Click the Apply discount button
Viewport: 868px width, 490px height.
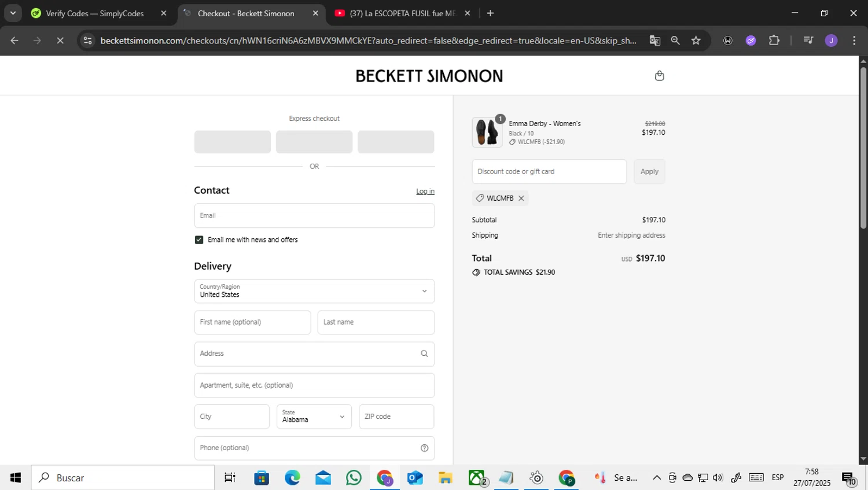[649, 172]
